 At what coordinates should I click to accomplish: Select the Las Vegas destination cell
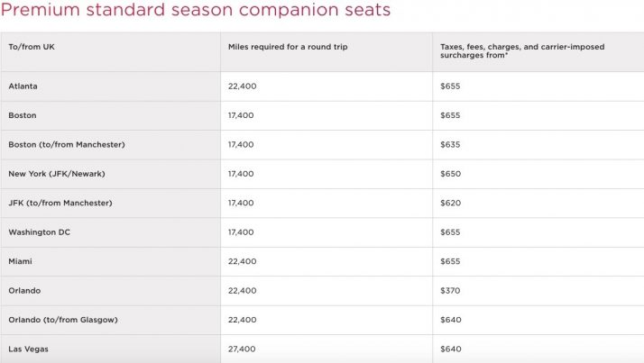point(29,349)
